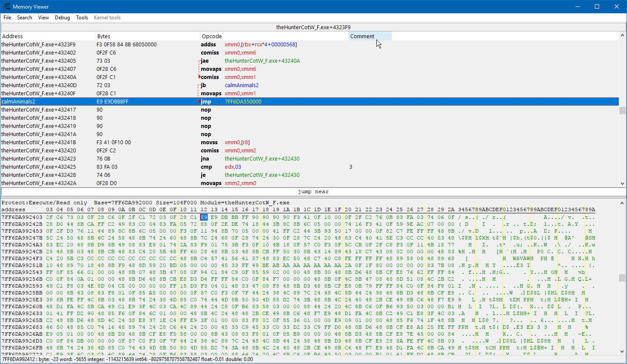Click jump target 7FF6DA550000 operand
The height and width of the screenshot is (364, 627).
click(243, 102)
